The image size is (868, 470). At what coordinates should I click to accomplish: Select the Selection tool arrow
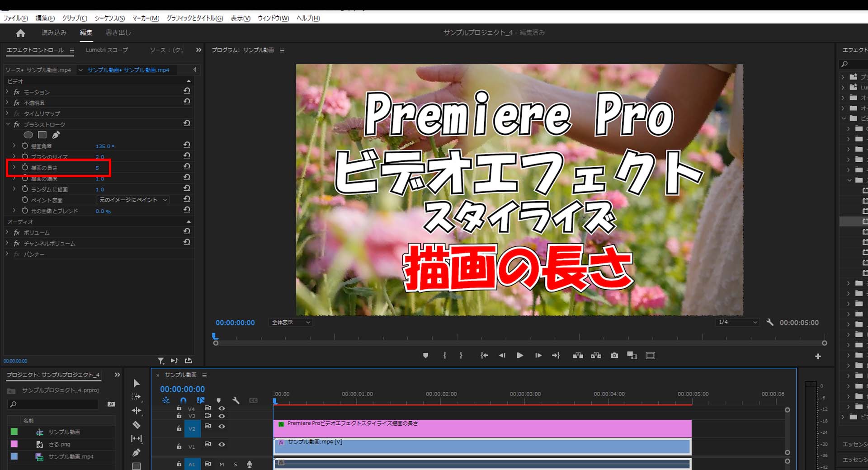coord(137,383)
